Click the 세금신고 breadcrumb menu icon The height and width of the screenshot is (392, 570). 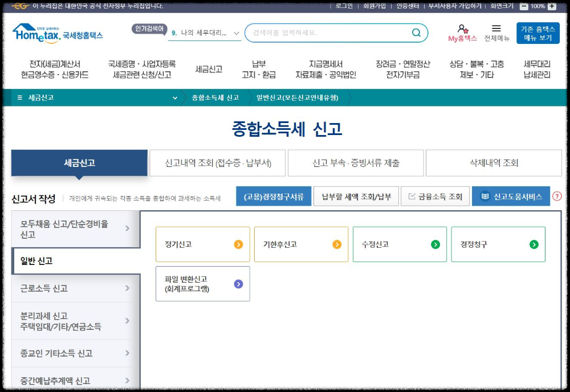18,97
